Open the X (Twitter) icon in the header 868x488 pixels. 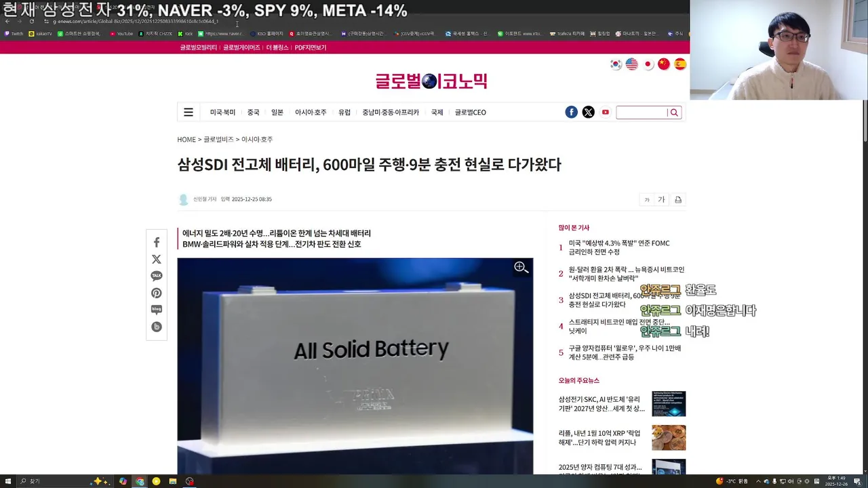tap(588, 113)
